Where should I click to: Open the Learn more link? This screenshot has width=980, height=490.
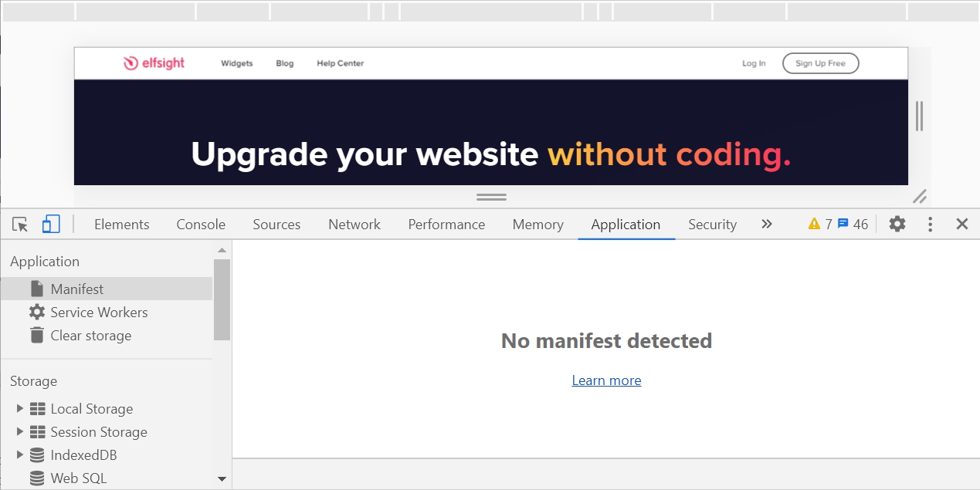click(606, 380)
